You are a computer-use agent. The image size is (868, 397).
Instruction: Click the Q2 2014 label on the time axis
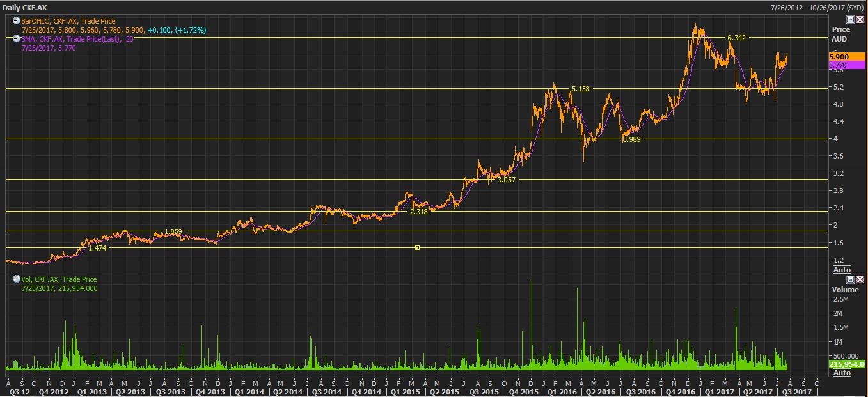click(x=288, y=391)
